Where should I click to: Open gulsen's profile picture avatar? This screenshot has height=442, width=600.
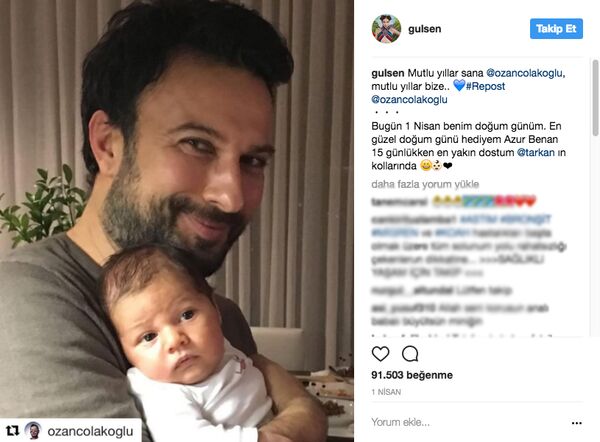coord(386,29)
